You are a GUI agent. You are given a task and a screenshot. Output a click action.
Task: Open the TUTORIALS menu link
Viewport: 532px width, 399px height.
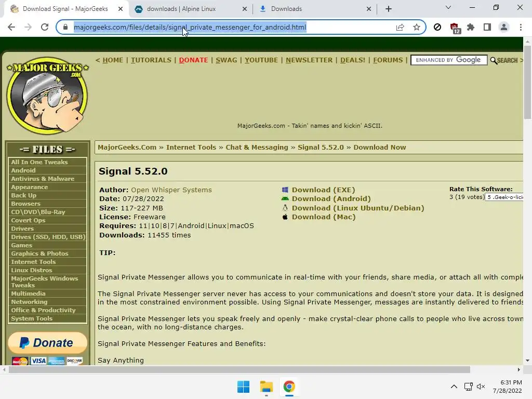click(151, 60)
